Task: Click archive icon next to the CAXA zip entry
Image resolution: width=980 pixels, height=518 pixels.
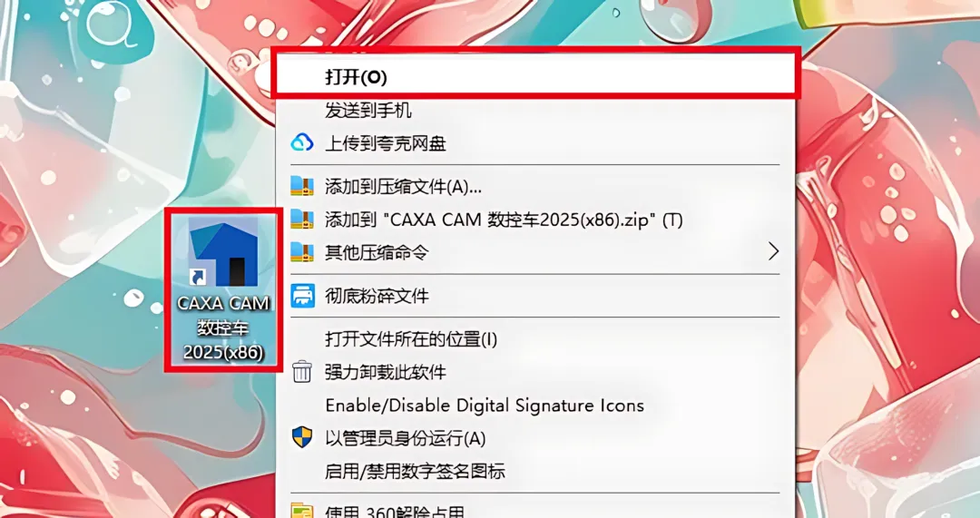Action: click(302, 220)
